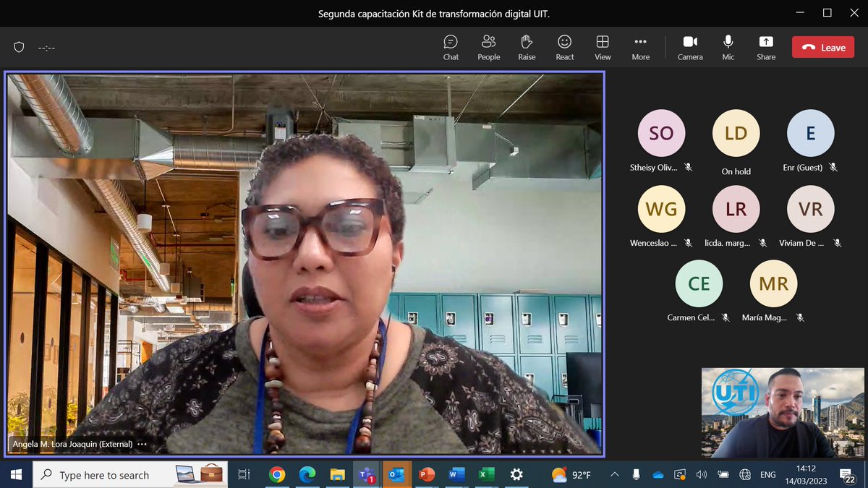Open the React emoji options
Viewport: 868px width, 488px height.
click(565, 48)
